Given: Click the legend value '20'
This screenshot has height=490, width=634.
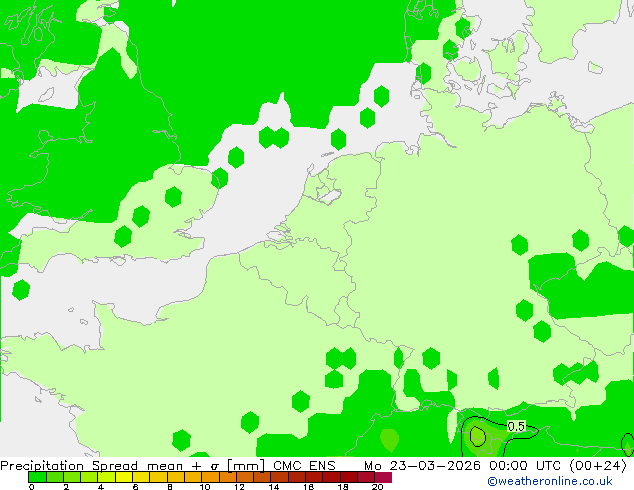Looking at the screenshot, I should point(377,487).
